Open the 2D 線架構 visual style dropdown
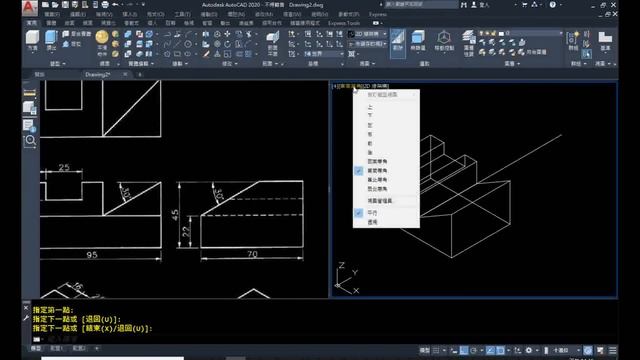This screenshot has width=640, height=360. (367, 34)
